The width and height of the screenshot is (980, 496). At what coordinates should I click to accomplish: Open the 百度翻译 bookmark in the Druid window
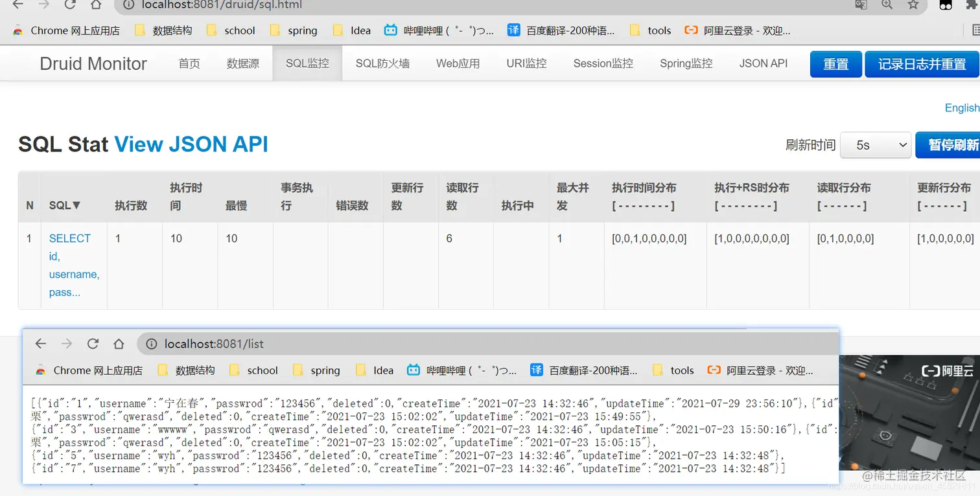(x=561, y=30)
